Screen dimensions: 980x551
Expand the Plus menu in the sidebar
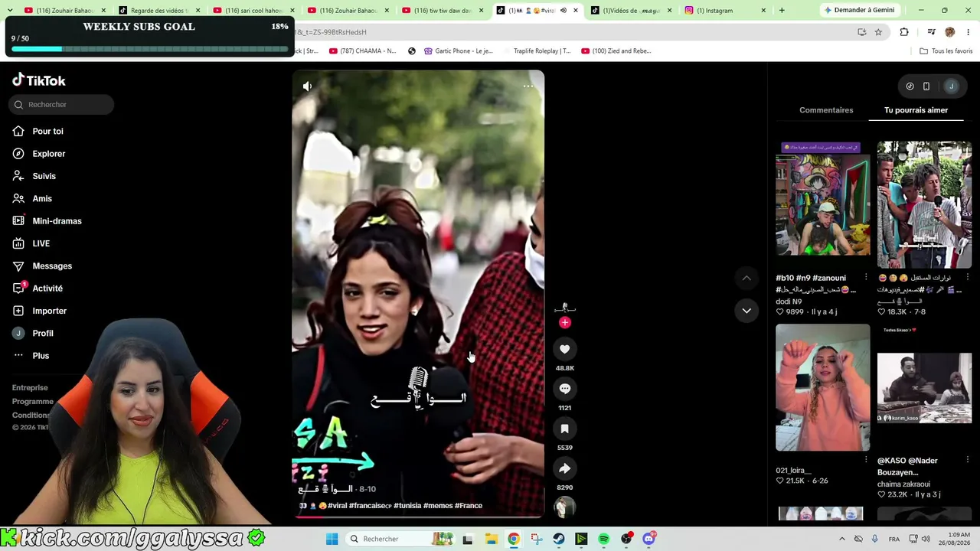[41, 356]
